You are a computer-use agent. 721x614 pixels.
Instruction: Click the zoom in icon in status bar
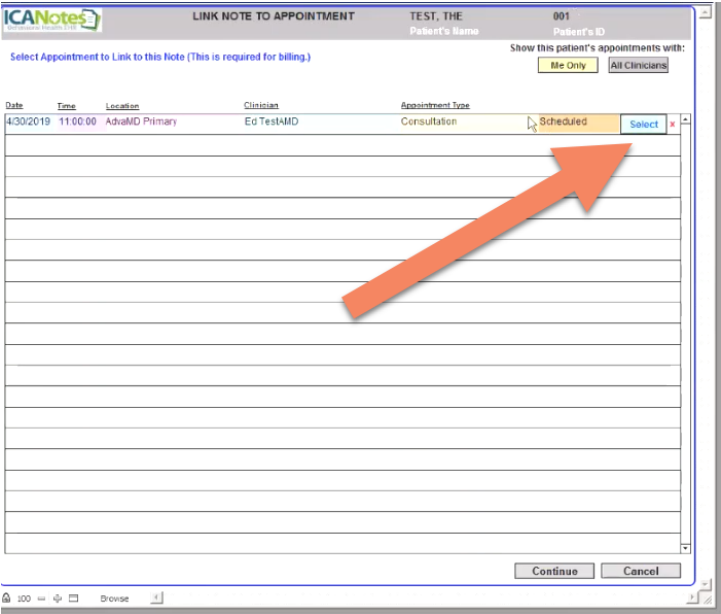pos(57,598)
